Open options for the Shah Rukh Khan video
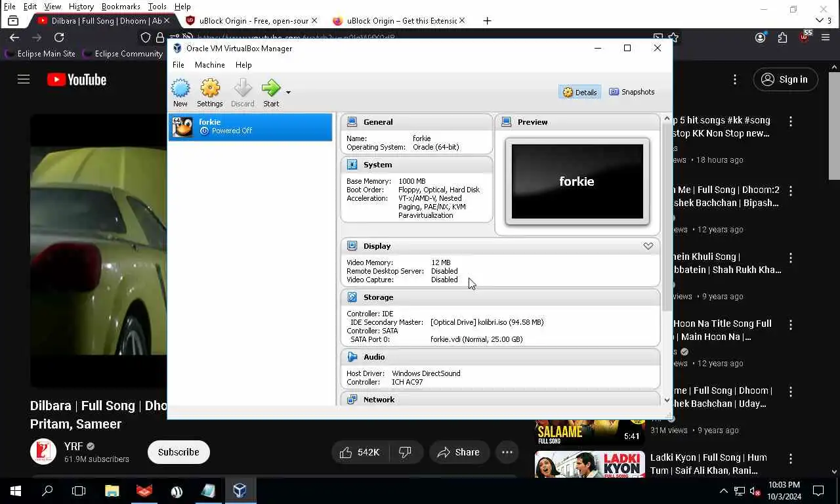The height and width of the screenshot is (504, 840). pyautogui.click(x=791, y=258)
